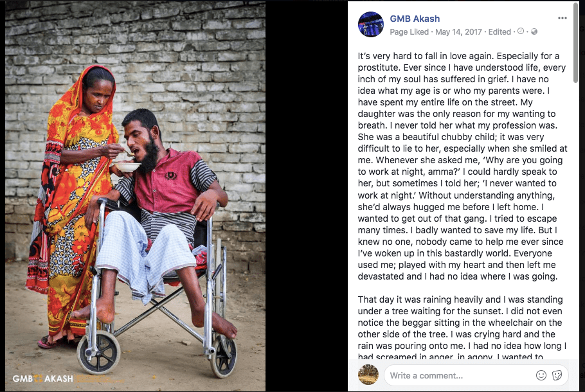Click the scrollbar track below the thumb

point(577,220)
